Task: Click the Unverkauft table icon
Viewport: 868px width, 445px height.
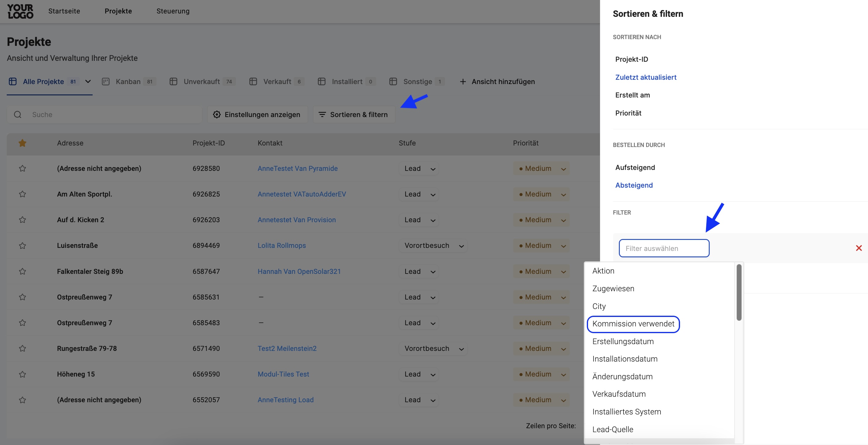Action: [174, 82]
